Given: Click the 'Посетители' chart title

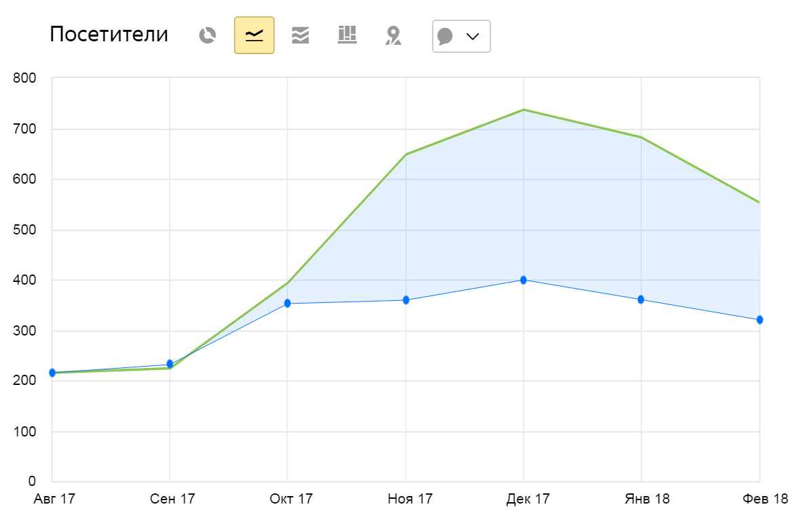Looking at the screenshot, I should [x=109, y=34].
